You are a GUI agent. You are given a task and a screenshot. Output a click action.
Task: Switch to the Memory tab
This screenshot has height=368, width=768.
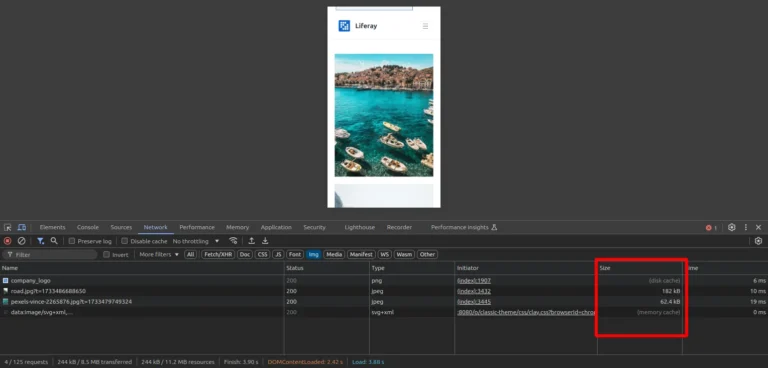[x=238, y=227]
